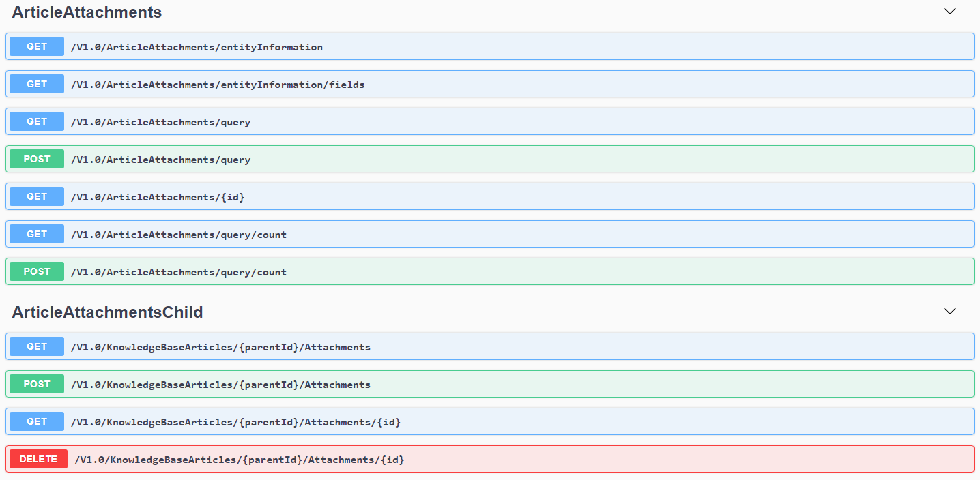Viewport: 980px width, 480px height.
Task: Click POST badge for KnowledgeBaseArticles Attachments
Action: tap(37, 385)
